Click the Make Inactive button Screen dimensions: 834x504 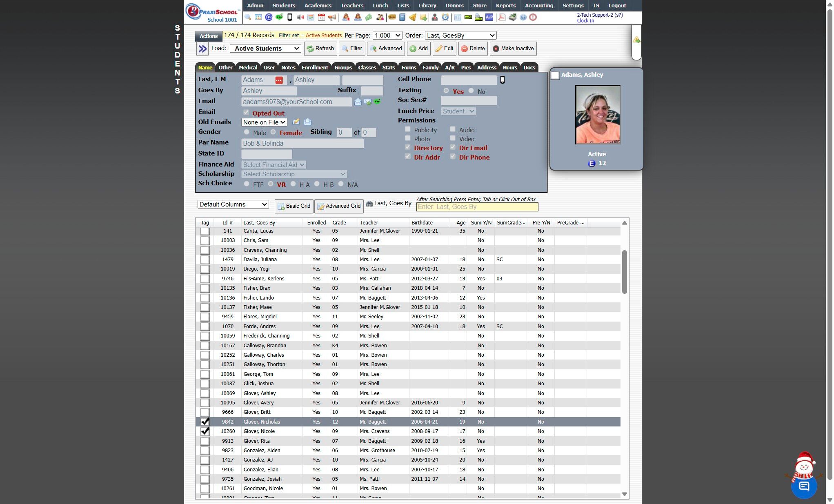pyautogui.click(x=513, y=49)
